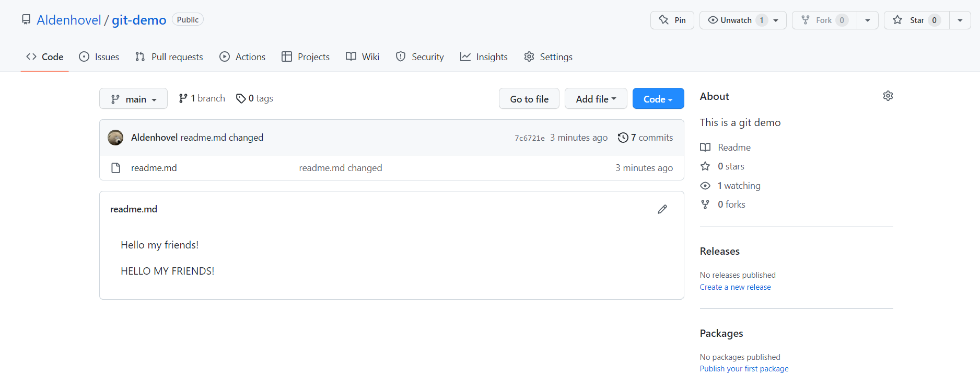Expand the dropdown arrow next to Star
The width and height of the screenshot is (980, 374).
[960, 20]
